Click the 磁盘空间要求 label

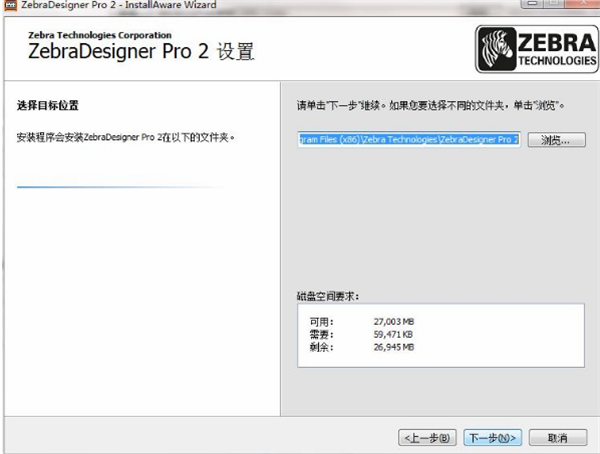(328, 296)
